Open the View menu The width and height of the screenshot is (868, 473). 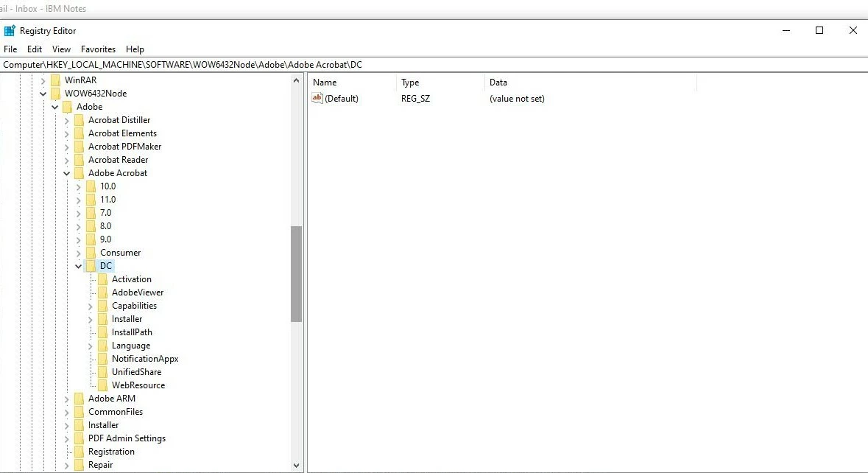click(61, 49)
